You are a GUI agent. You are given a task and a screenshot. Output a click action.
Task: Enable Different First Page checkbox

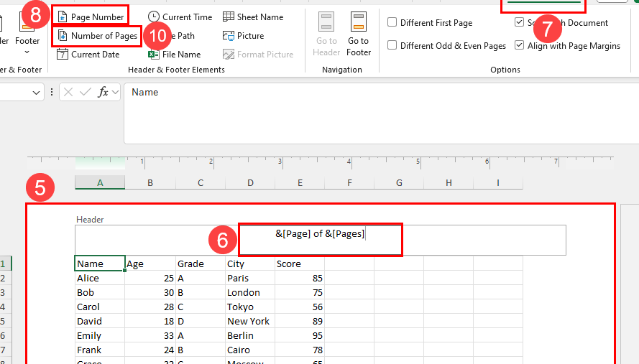pyautogui.click(x=392, y=22)
